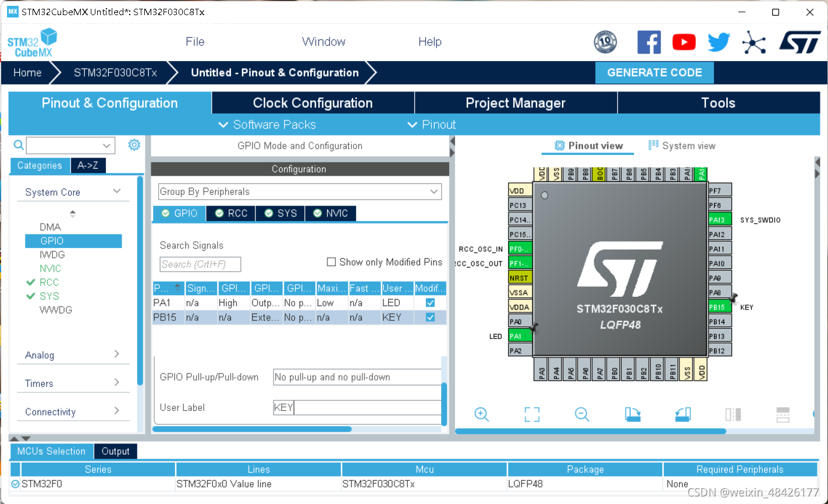Open the GPIO Pull-up/Pull-down combo box
Image resolution: width=828 pixels, height=504 pixels.
point(357,377)
